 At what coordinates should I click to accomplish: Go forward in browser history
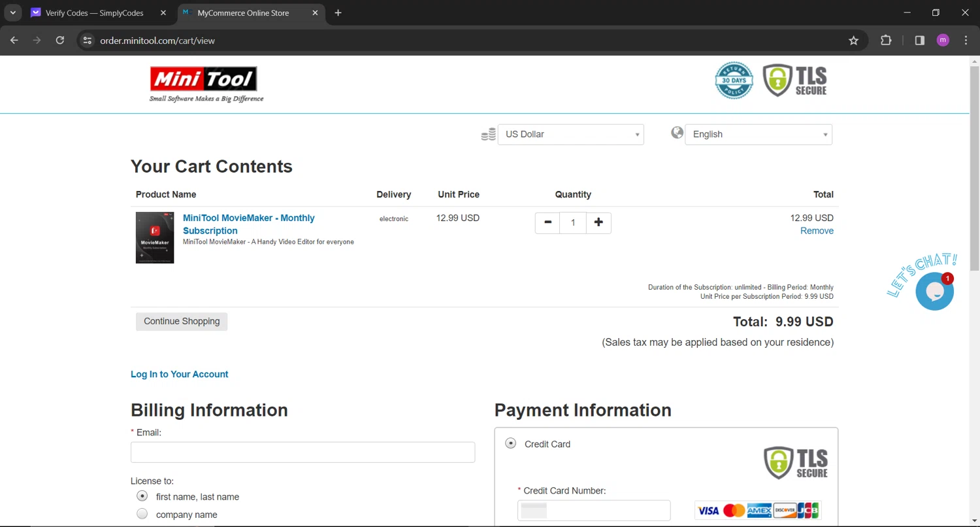click(x=37, y=41)
